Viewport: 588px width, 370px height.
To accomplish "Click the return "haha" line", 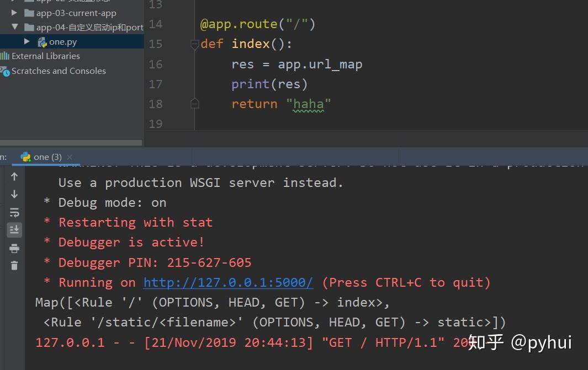I will pyautogui.click(x=281, y=104).
